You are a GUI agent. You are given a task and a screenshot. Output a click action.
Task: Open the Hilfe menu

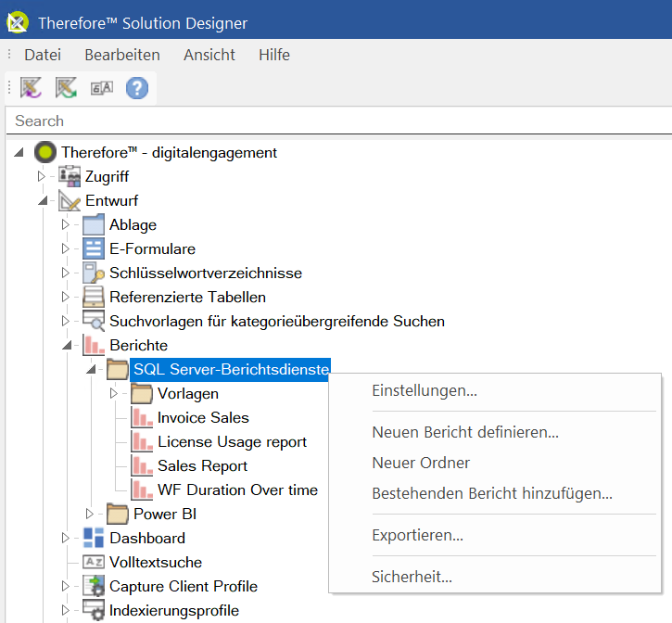tap(274, 55)
